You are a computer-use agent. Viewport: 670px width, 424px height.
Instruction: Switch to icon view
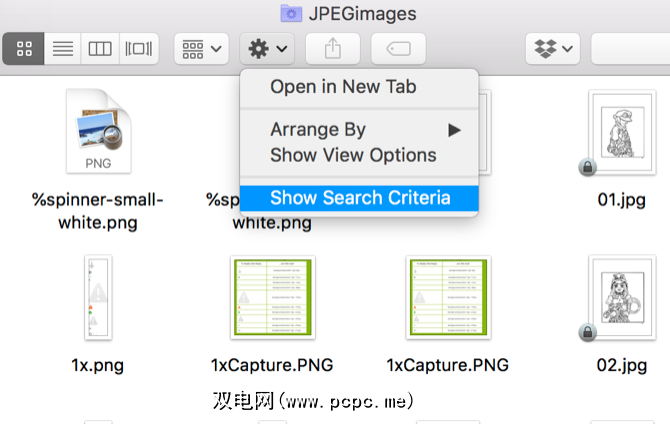point(24,48)
